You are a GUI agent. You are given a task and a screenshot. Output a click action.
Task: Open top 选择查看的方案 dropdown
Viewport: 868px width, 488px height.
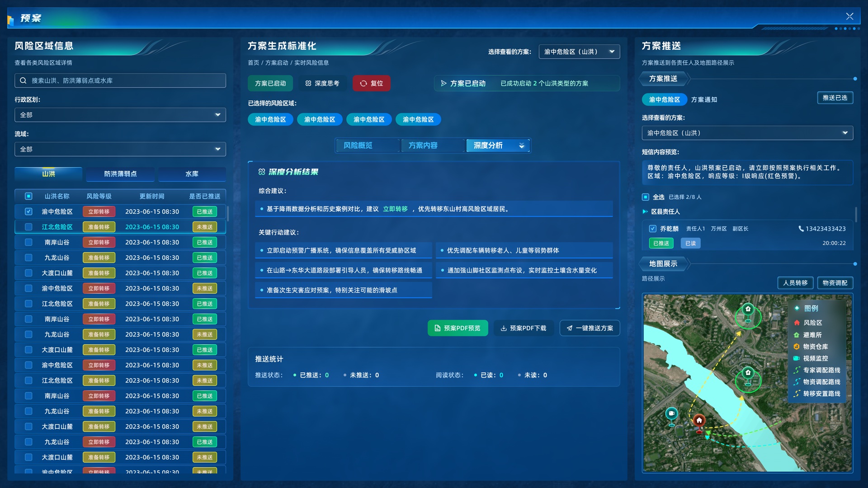(579, 52)
